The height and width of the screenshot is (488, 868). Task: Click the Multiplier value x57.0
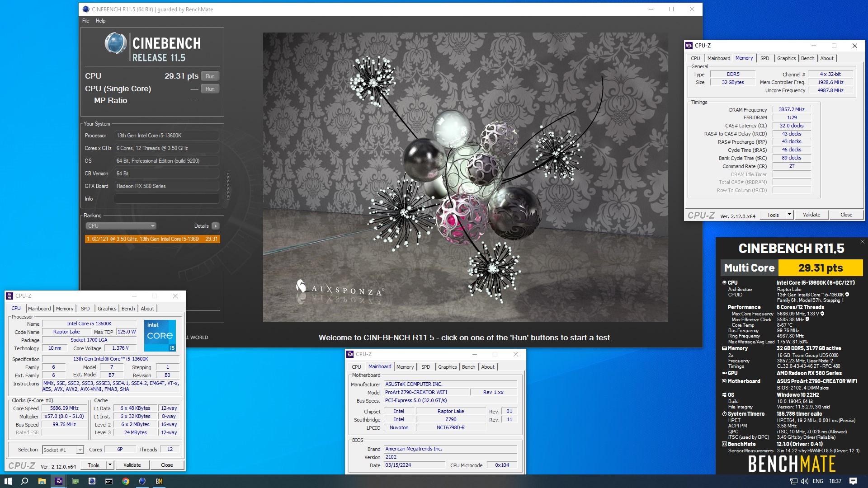coord(65,416)
